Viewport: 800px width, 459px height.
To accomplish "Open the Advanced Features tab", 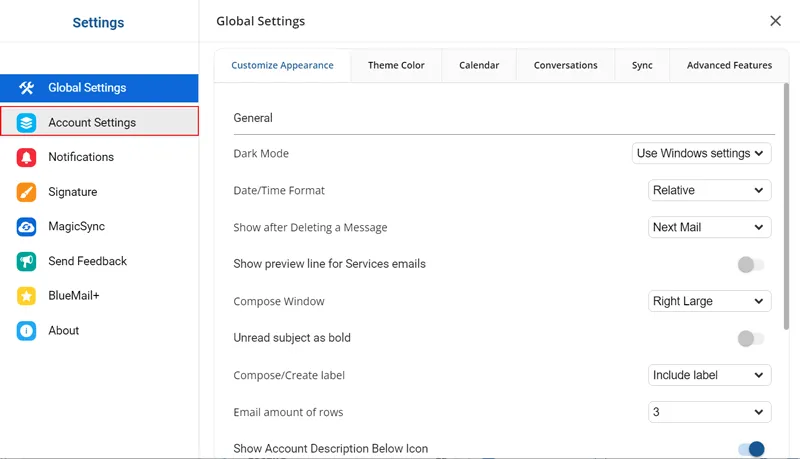I will point(729,65).
